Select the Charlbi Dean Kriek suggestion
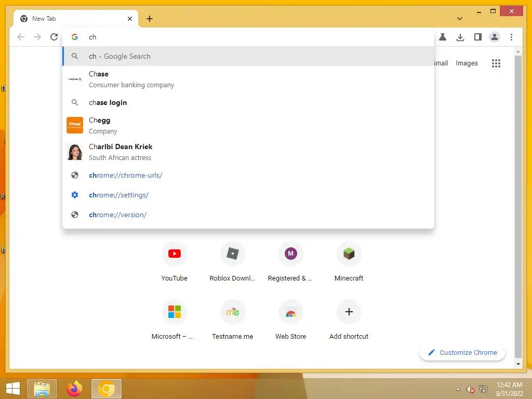 pyautogui.click(x=248, y=152)
